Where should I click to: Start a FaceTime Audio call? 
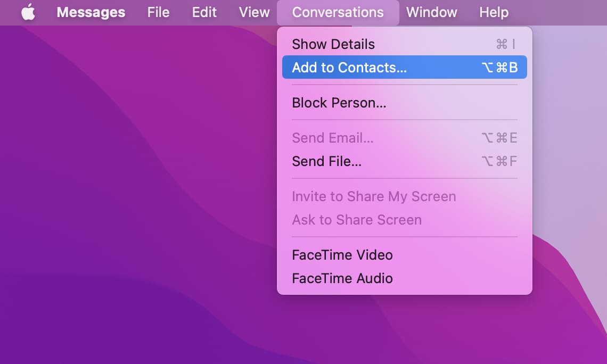pos(405,278)
